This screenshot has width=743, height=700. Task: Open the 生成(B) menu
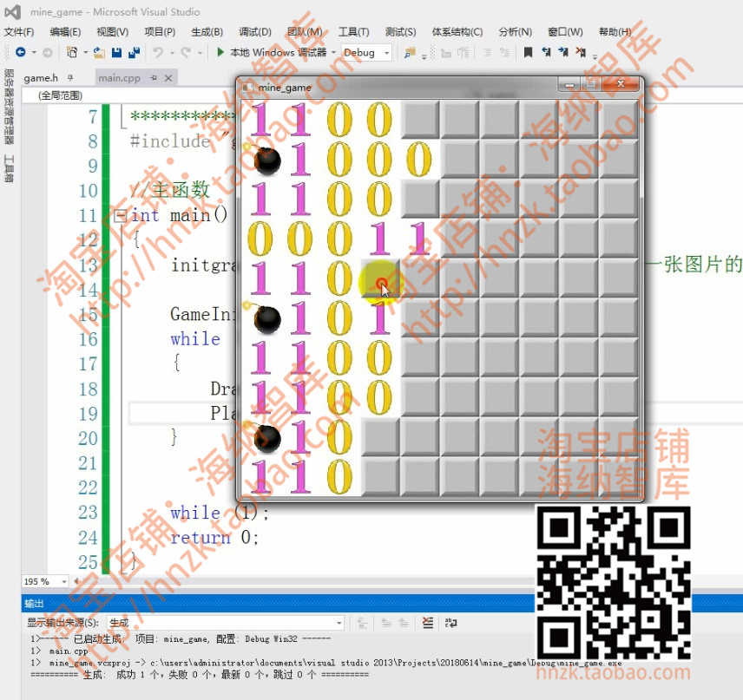(207, 32)
